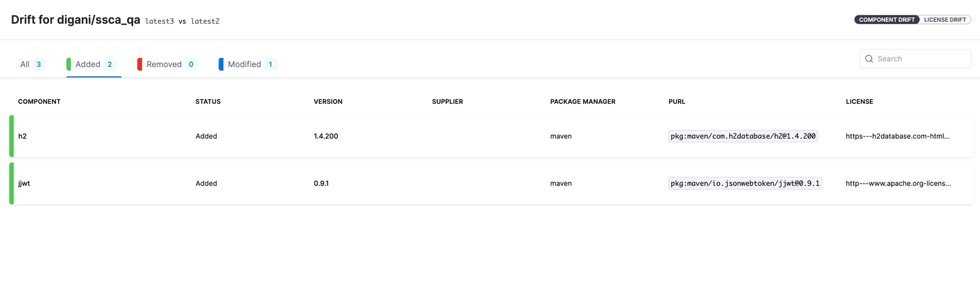Switch to the Modified tab
Screen dimensions: 980x281
click(248, 64)
